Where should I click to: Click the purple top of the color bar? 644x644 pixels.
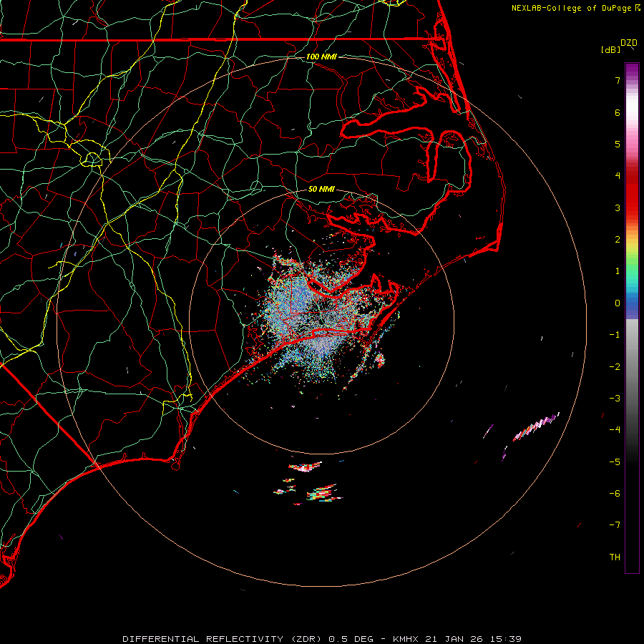[632, 70]
